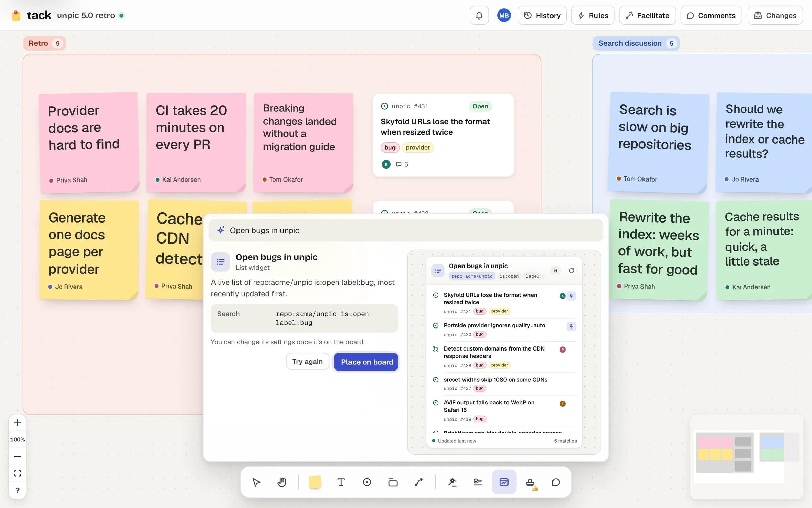Open History
The height and width of the screenshot is (508, 812).
[x=542, y=16]
